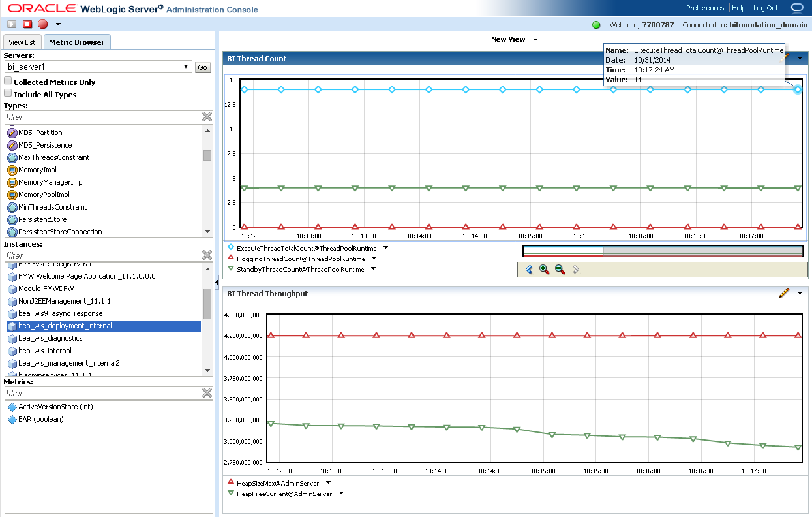This screenshot has height=517, width=812.
Task: Open the Help link
Action: [x=738, y=8]
